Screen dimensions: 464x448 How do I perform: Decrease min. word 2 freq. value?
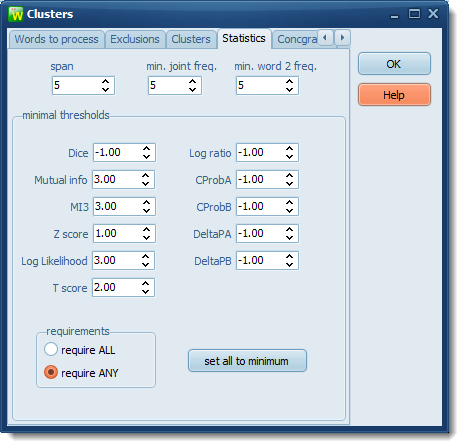coord(290,89)
